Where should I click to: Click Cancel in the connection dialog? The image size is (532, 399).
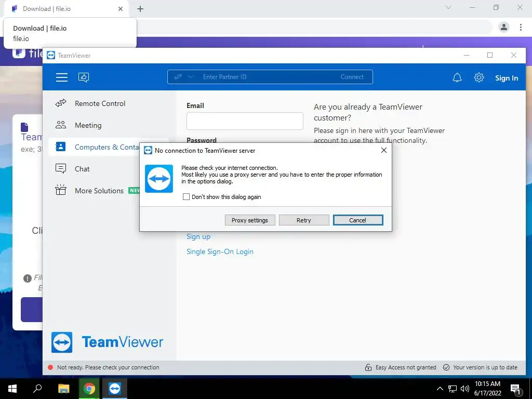pyautogui.click(x=357, y=220)
